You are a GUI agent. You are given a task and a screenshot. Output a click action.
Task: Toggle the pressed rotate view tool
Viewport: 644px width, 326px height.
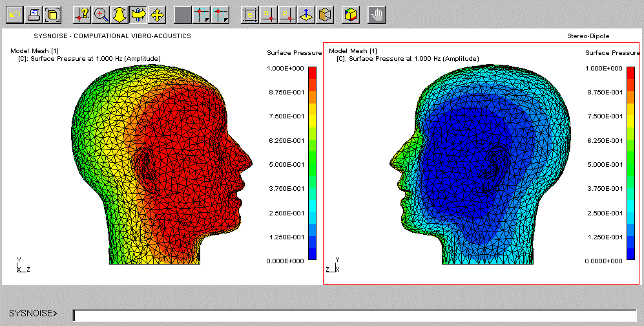click(138, 14)
